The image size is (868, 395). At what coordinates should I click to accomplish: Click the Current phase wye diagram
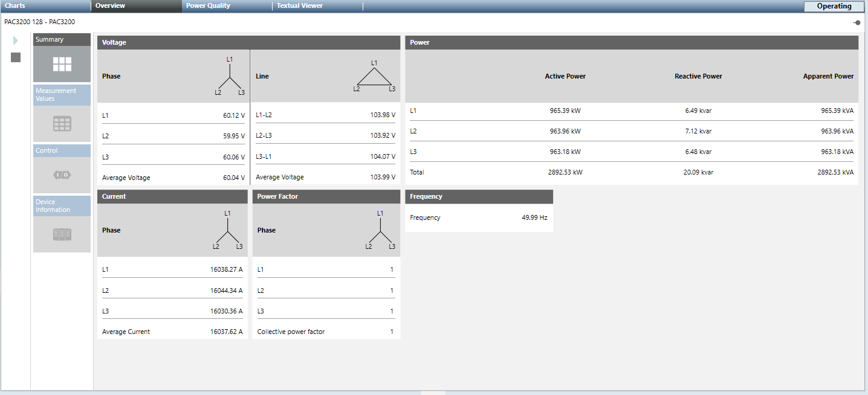[x=227, y=230]
